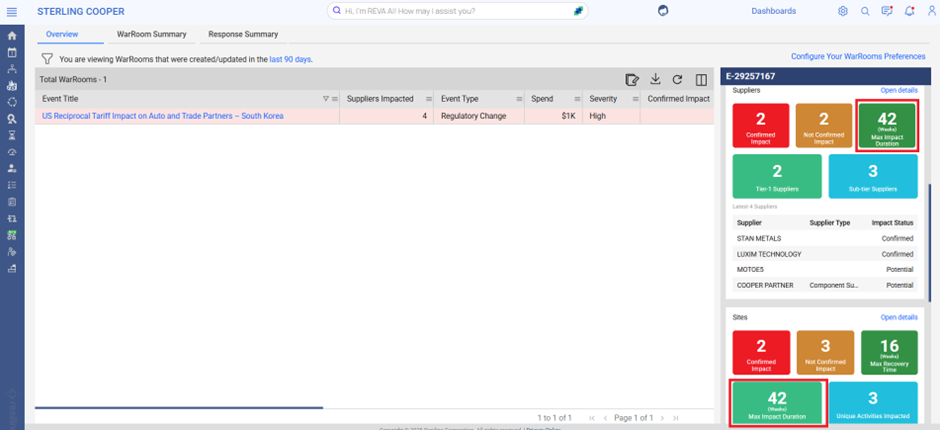Go to last page of results
The width and height of the screenshot is (940, 430).
pyautogui.click(x=676, y=417)
